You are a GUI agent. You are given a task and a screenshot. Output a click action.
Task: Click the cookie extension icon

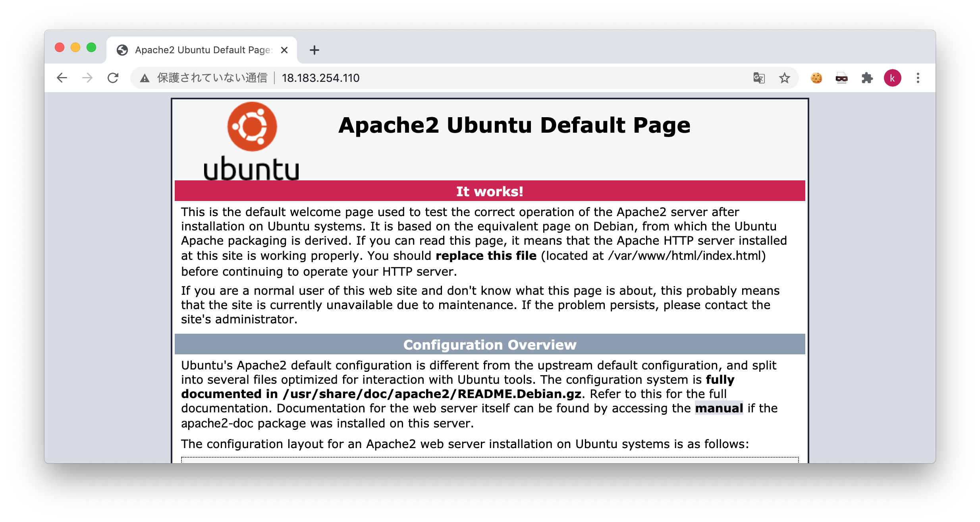[x=816, y=78]
